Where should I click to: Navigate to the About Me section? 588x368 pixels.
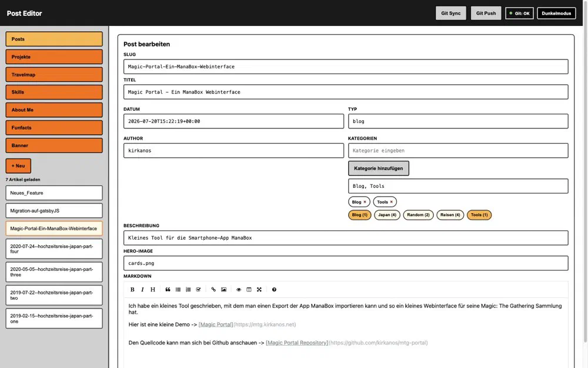pyautogui.click(x=54, y=110)
